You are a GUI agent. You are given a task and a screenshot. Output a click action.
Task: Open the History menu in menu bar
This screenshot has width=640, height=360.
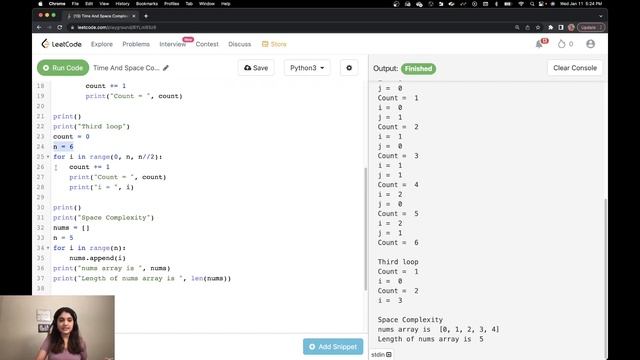point(122,4)
